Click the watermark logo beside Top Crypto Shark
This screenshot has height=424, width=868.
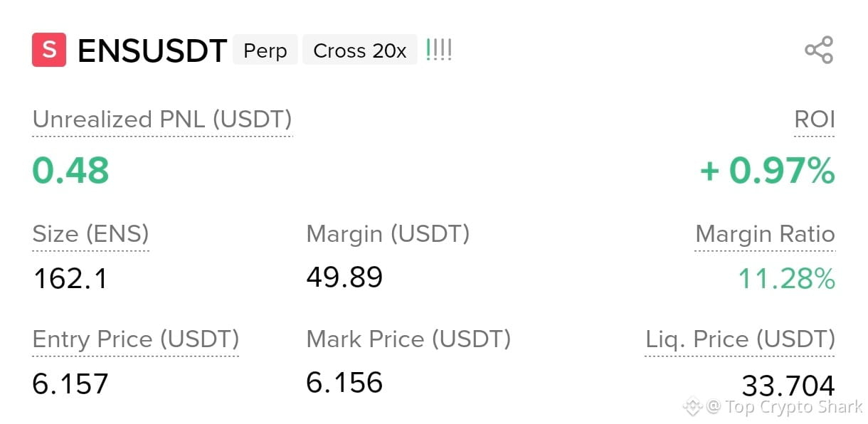tap(692, 407)
